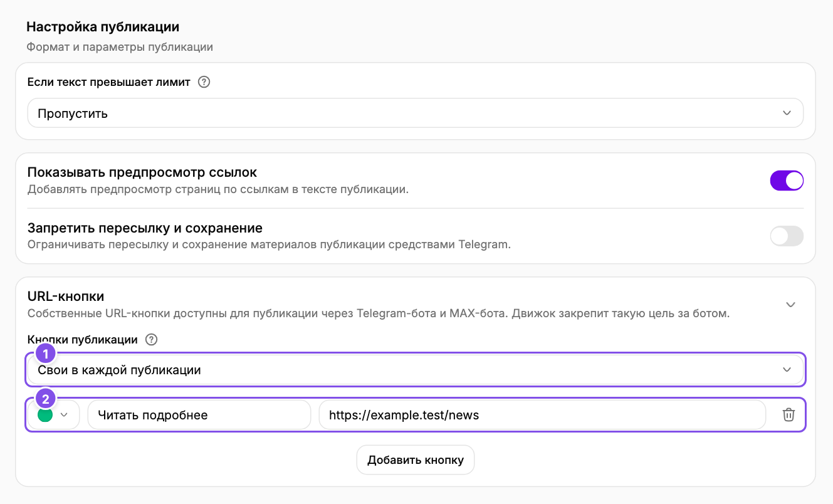This screenshot has height=504, width=833.
Task: Click description starting 'Собственные URL-кнопки доступны'
Action: pos(379,313)
